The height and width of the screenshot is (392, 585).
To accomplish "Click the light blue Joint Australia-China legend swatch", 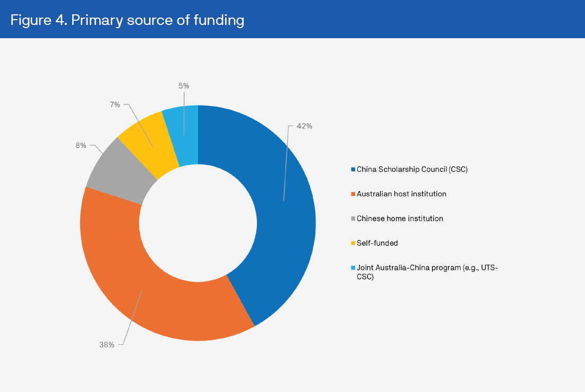I will point(352,268).
